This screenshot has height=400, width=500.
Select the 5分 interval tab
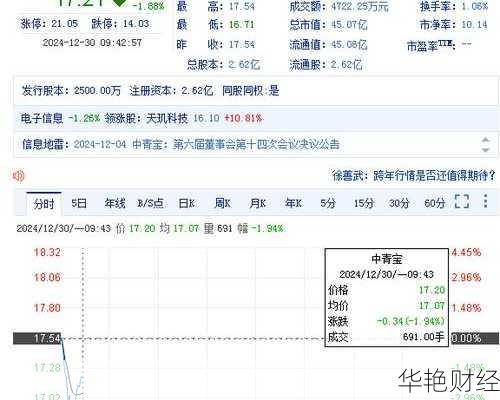[328, 203]
